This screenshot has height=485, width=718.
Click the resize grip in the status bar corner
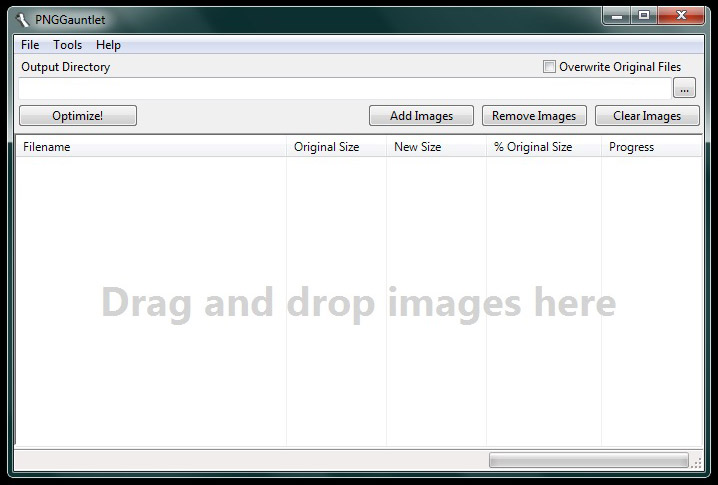[x=696, y=463]
